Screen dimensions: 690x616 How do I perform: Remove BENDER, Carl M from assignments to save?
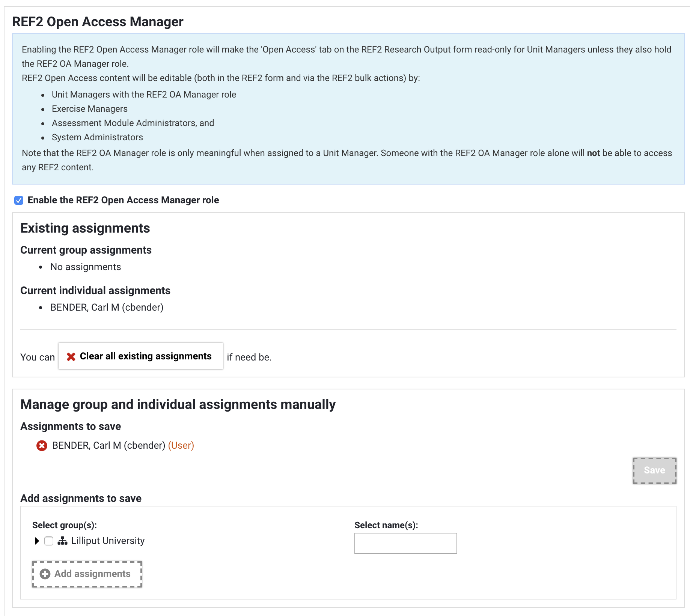tap(42, 446)
